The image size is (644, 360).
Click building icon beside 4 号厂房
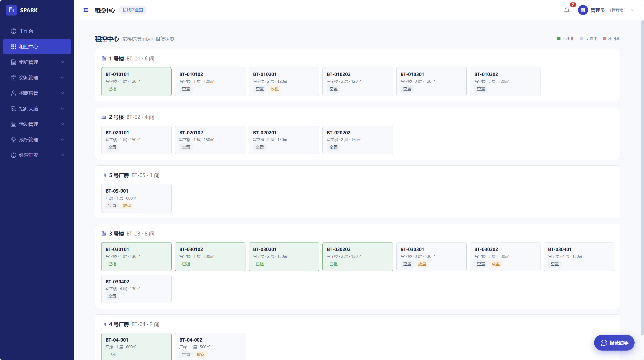[104, 324]
